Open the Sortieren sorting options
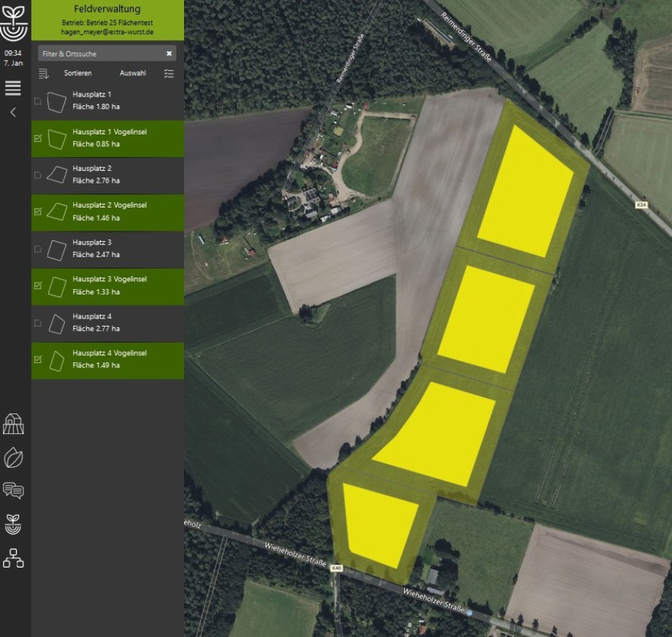Screen dimensions: 672x637 click(x=77, y=74)
